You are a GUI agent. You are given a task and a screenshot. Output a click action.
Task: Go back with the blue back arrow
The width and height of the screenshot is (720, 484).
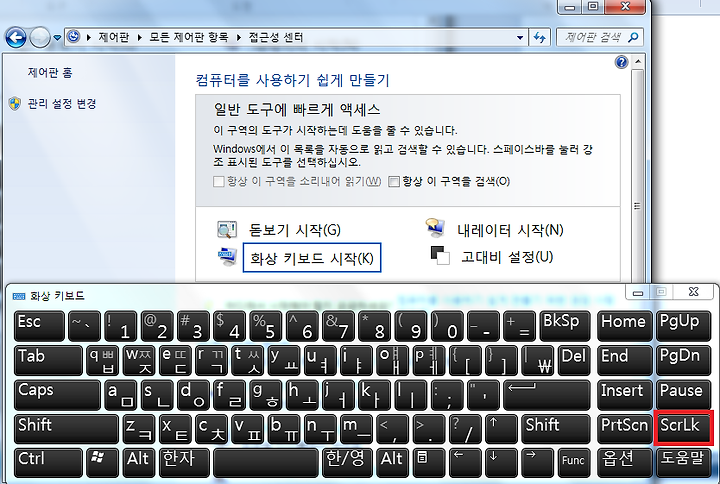point(16,37)
